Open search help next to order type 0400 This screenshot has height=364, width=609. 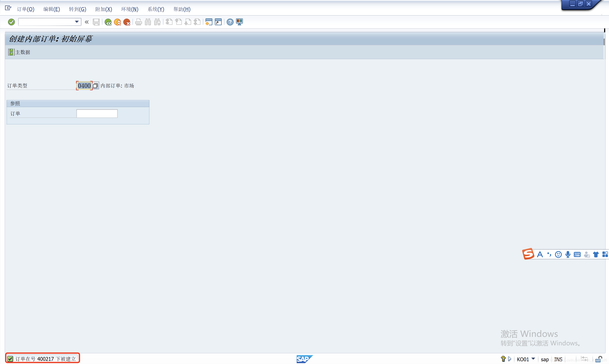[x=96, y=86]
